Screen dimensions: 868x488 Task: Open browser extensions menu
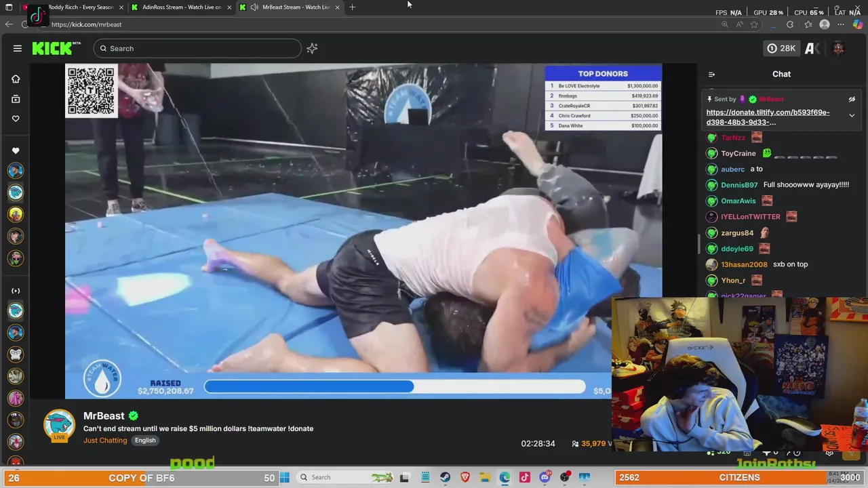point(790,24)
